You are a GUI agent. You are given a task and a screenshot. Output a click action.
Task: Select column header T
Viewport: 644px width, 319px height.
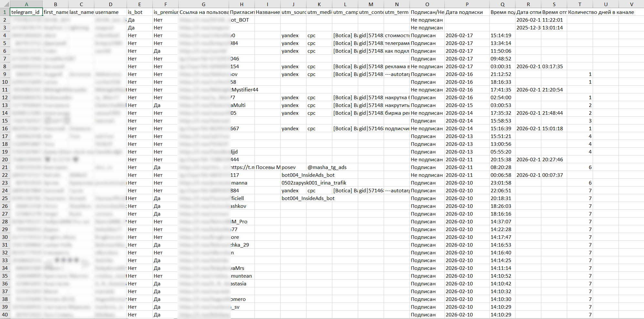click(580, 4)
